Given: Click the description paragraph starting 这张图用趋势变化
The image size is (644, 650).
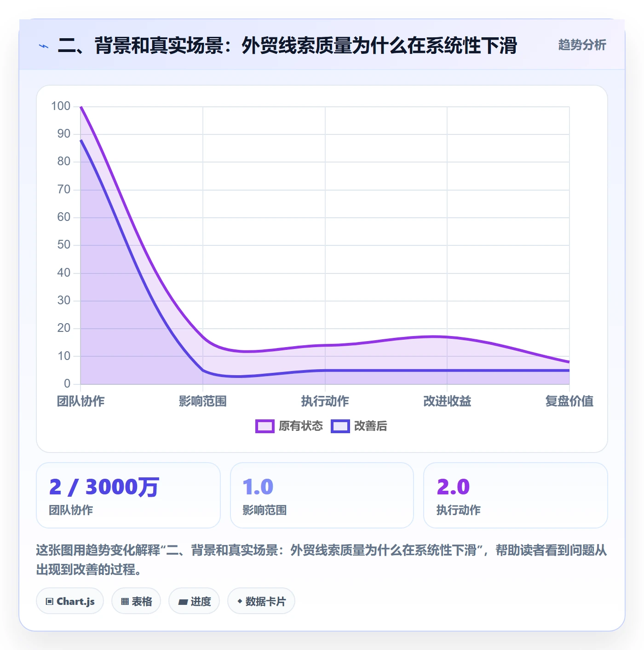Looking at the screenshot, I should (322, 560).
